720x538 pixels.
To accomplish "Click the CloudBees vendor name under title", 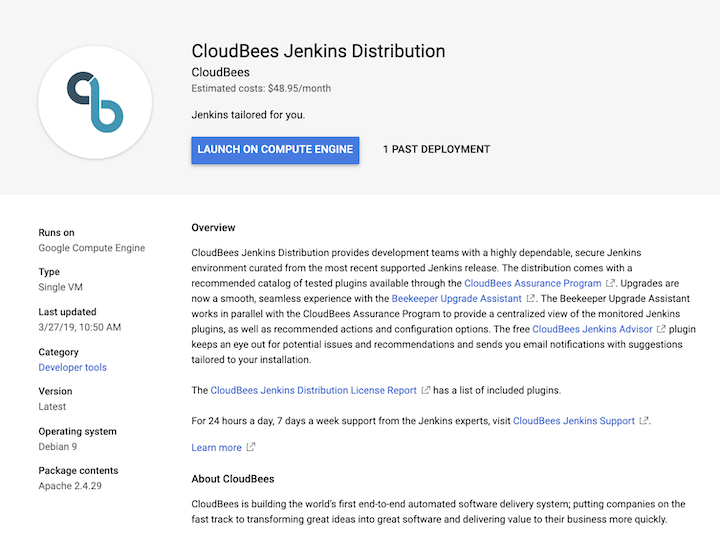I will pyautogui.click(x=220, y=73).
